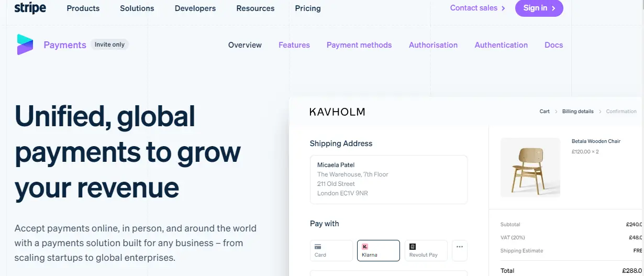The width and height of the screenshot is (644, 276).
Task: Open the Docs link
Action: pos(553,45)
